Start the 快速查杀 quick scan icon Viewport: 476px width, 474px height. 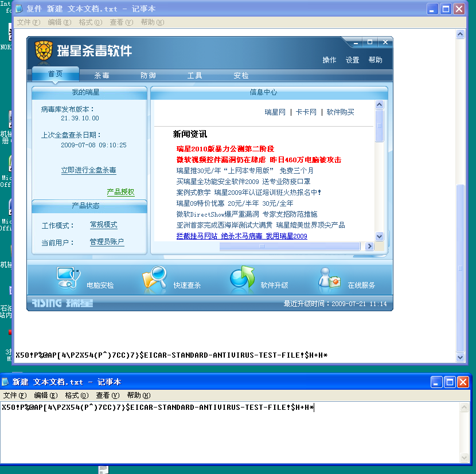155,279
